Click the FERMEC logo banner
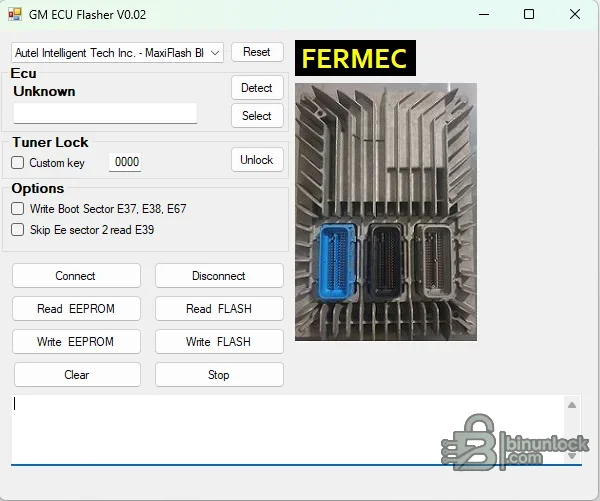The height and width of the screenshot is (501, 600). 355,58
